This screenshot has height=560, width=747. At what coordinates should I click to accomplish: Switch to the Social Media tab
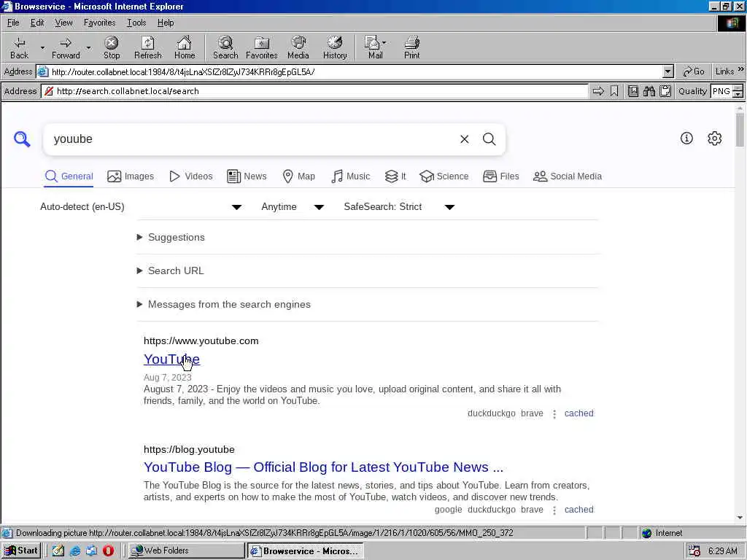click(x=568, y=176)
